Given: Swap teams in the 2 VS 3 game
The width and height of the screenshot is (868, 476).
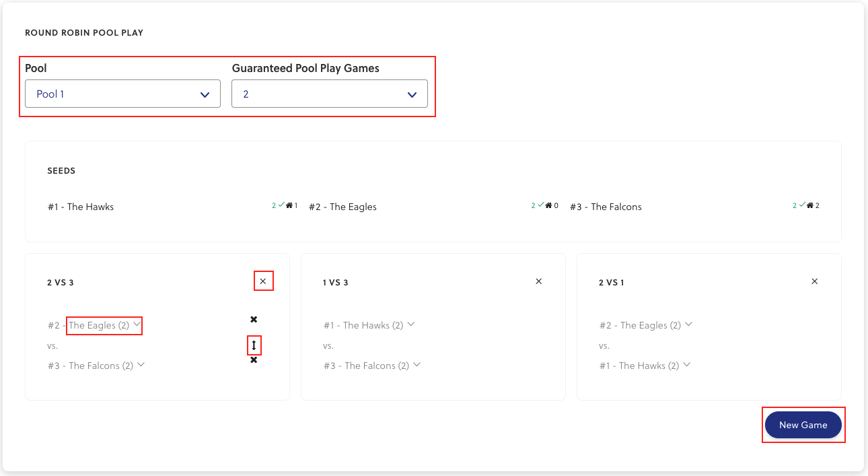Looking at the screenshot, I should coord(254,345).
